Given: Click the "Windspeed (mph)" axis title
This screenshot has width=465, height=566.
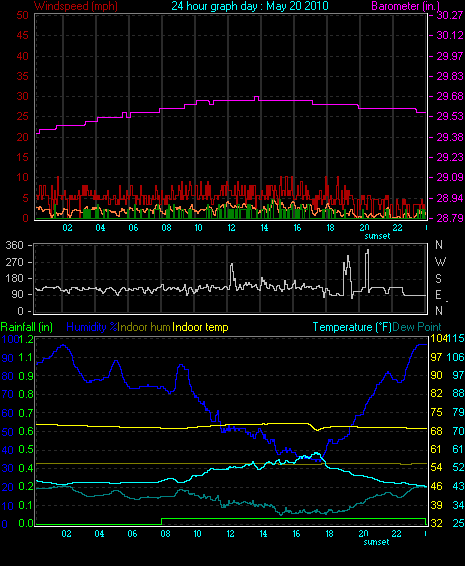Looking at the screenshot, I should click(x=76, y=6).
